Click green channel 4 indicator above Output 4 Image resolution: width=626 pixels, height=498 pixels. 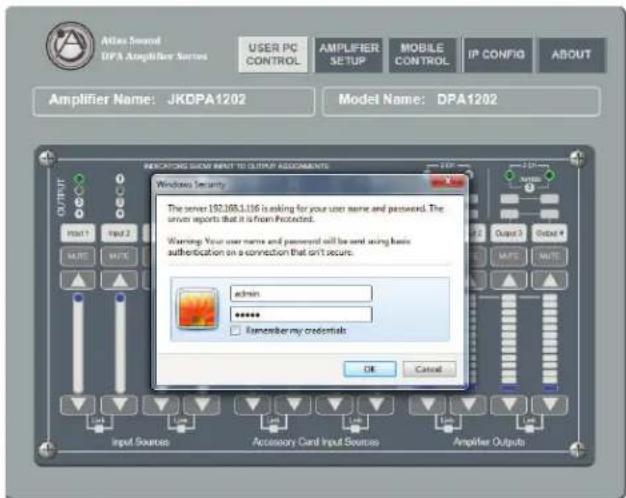[x=550, y=175]
